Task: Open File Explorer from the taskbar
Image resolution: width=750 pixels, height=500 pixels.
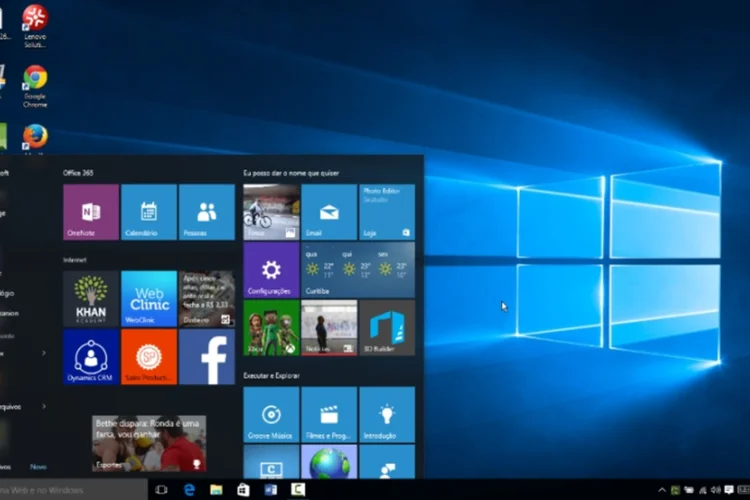Action: (x=216, y=489)
